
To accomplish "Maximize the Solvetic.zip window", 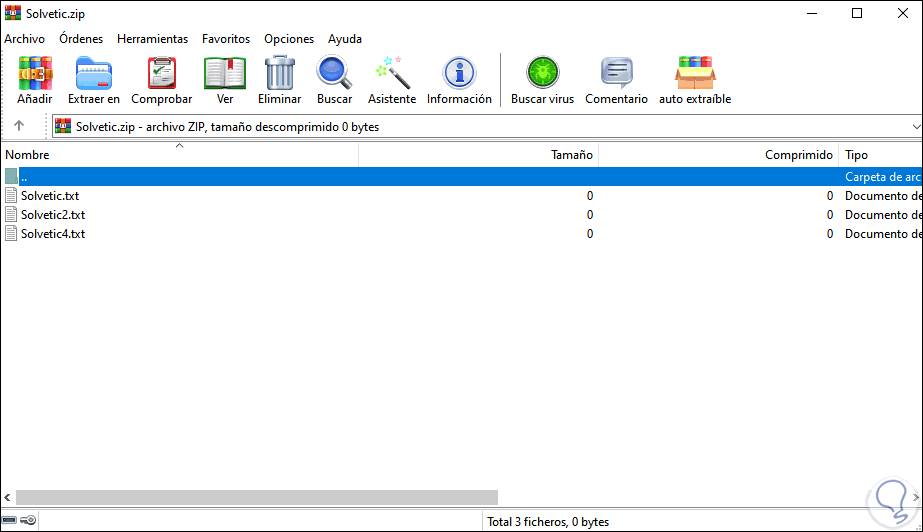I will pyautogui.click(x=857, y=13).
